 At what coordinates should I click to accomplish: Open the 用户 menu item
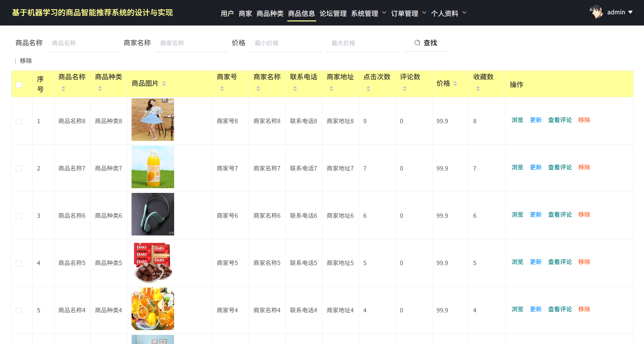pos(227,14)
